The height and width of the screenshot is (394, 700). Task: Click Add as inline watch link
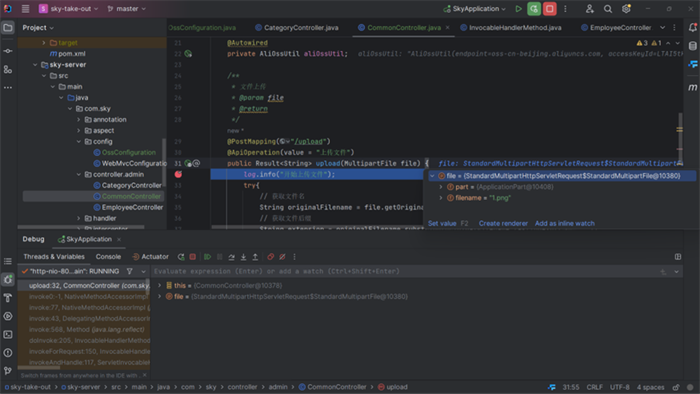tap(565, 224)
